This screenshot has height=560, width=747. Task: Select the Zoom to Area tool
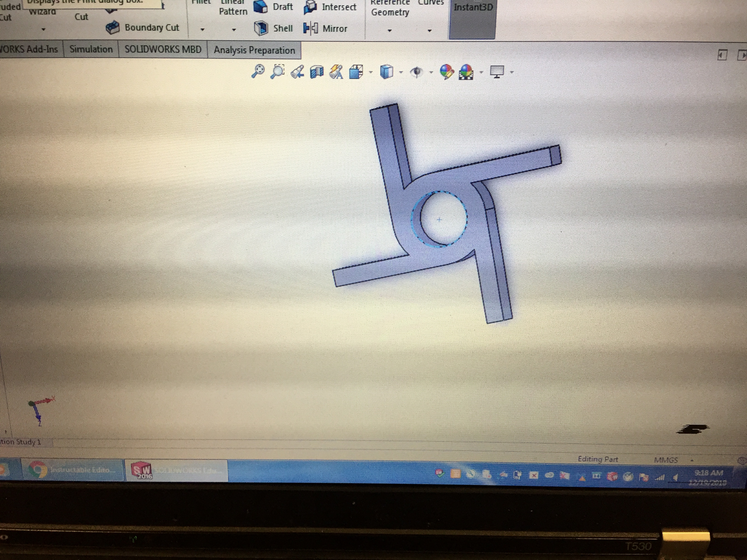point(278,71)
